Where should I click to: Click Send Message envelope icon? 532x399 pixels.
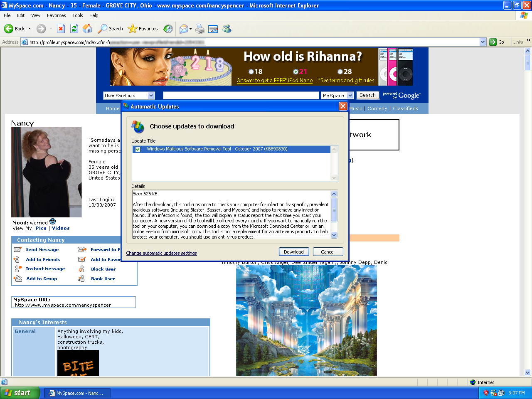coord(17,249)
